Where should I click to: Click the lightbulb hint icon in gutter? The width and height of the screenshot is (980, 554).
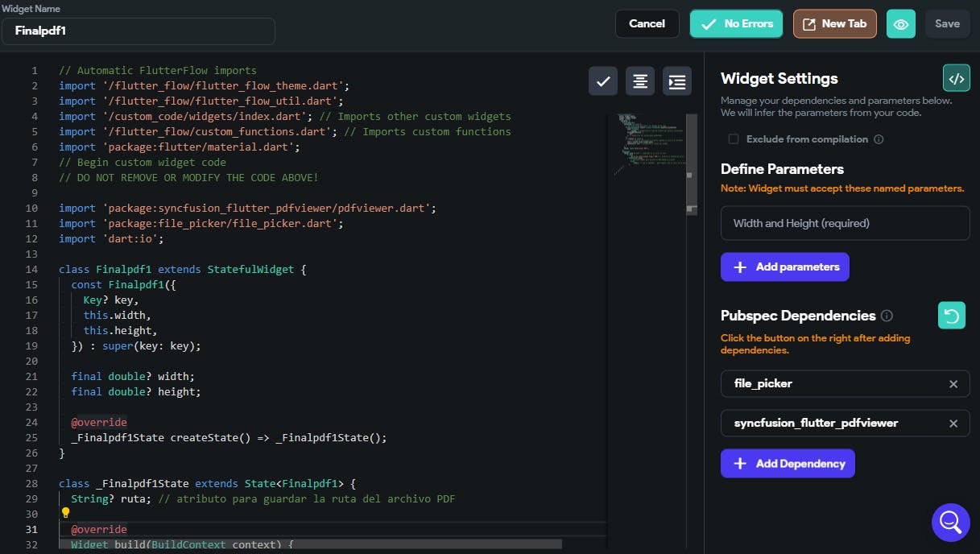(66, 513)
